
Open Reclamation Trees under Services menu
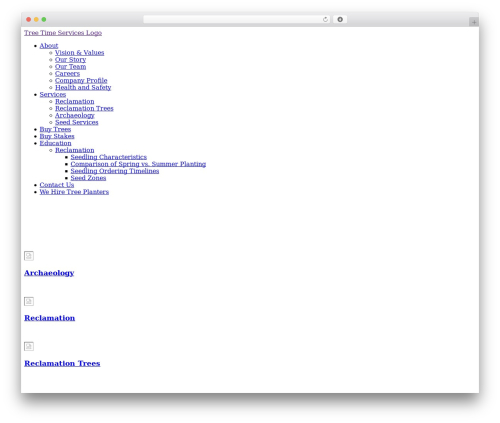coord(84,108)
